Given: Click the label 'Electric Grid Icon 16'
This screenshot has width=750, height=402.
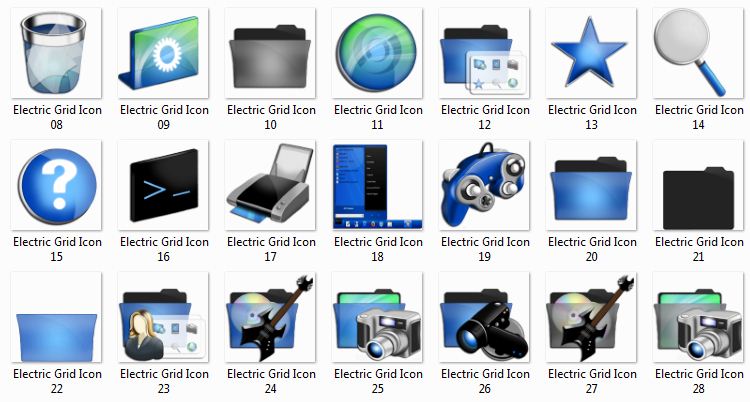Looking at the screenshot, I should pos(165,249).
